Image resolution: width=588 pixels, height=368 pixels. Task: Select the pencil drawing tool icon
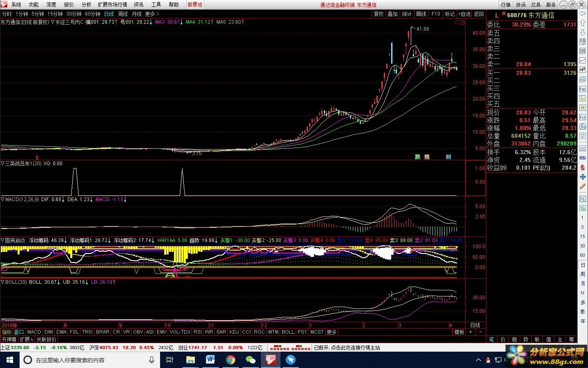[583, 186]
